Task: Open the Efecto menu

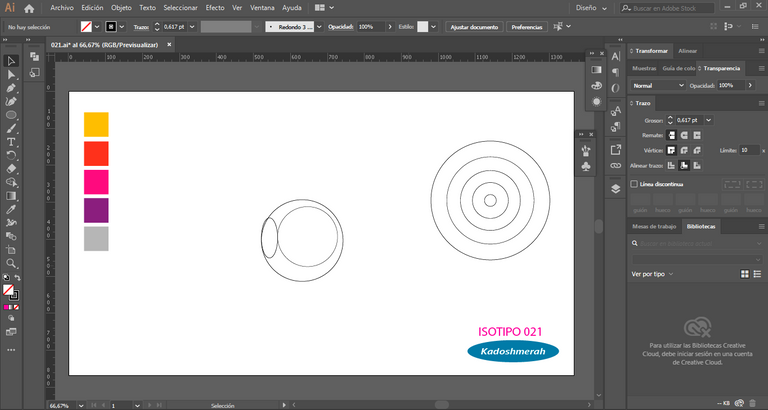Action: 215,8
